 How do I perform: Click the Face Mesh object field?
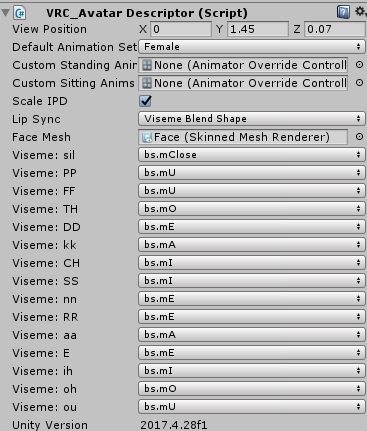[243, 137]
